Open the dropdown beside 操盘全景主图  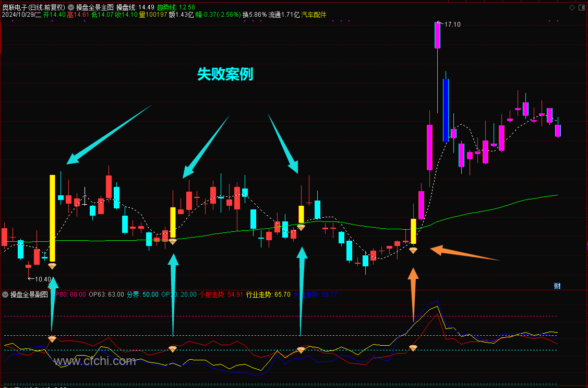click(71, 7)
